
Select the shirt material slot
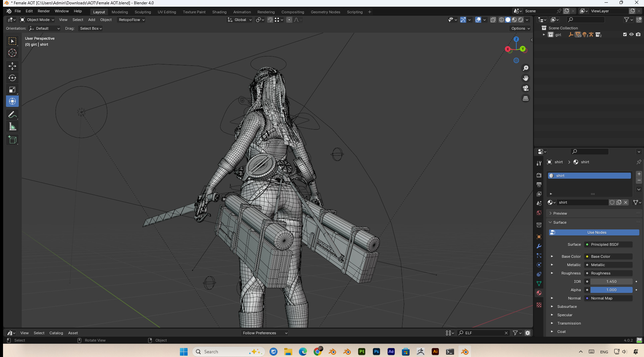click(x=589, y=176)
